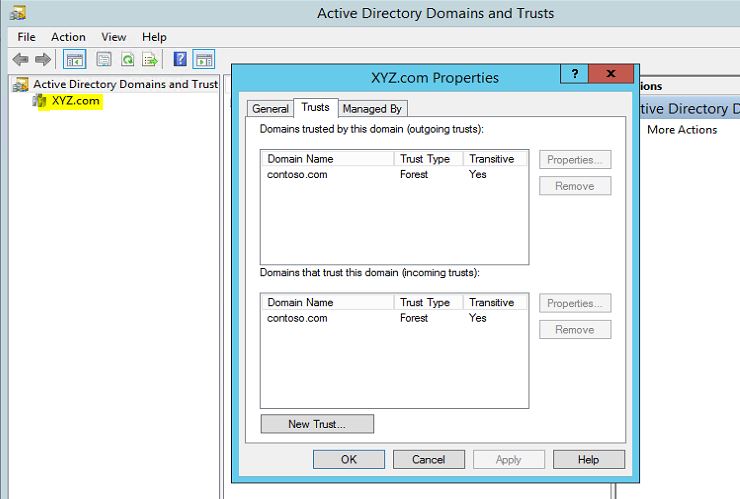Click Domain Name header in incoming trusts
This screenshot has width=740, height=499.
pos(328,302)
